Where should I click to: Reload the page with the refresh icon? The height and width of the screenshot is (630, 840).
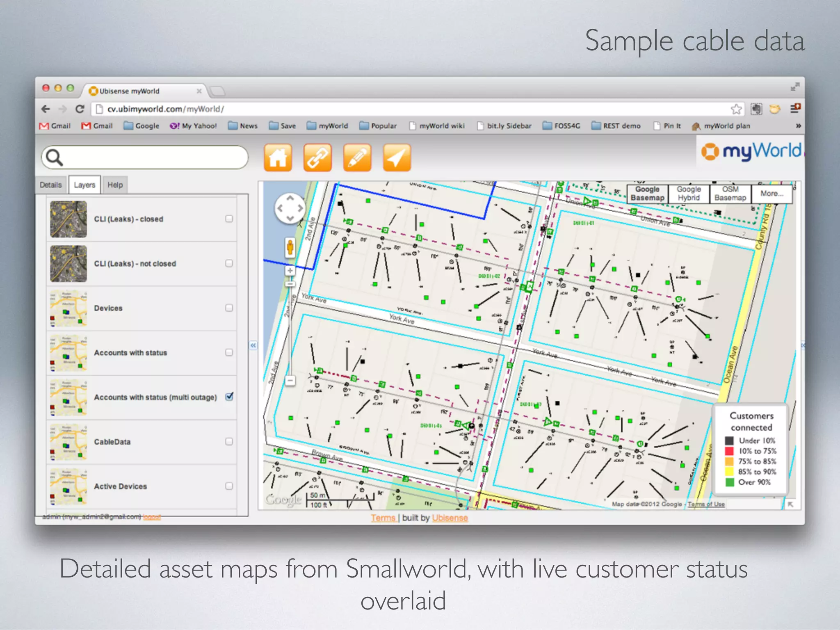[x=80, y=109]
